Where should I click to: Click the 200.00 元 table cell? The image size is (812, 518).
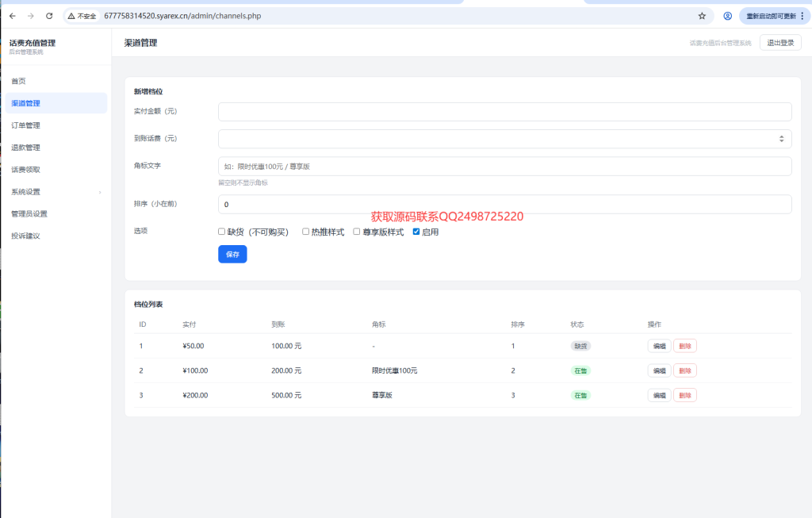[286, 371]
